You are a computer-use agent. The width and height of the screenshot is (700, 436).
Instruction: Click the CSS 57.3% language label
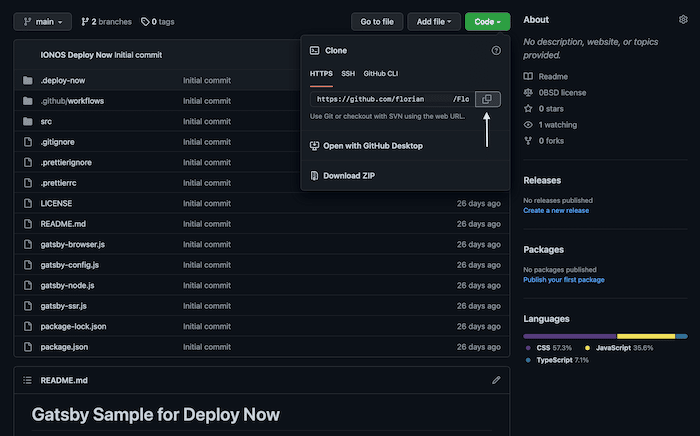pyautogui.click(x=554, y=348)
